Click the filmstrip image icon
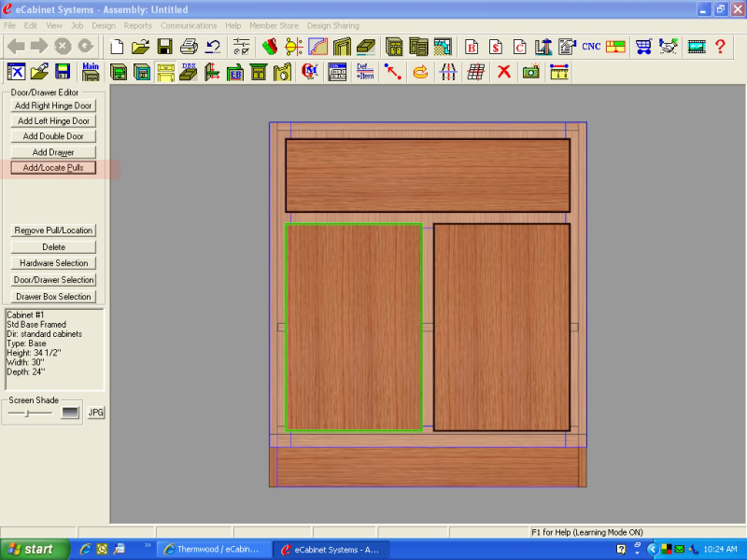This screenshot has height=560, width=747. [697, 47]
